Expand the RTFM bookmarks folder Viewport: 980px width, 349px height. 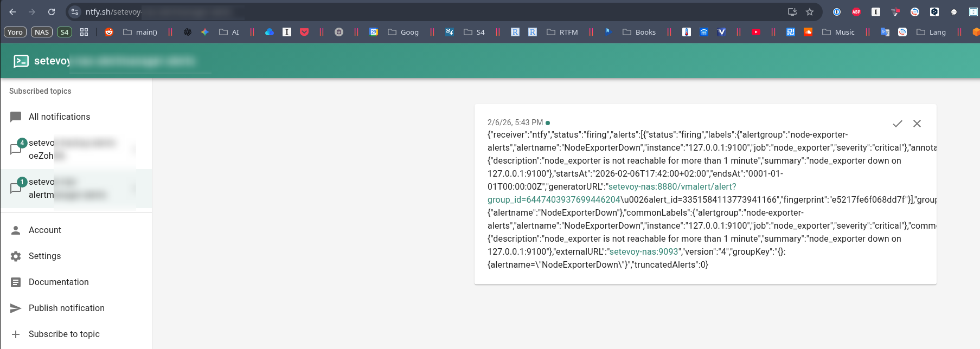pos(562,32)
